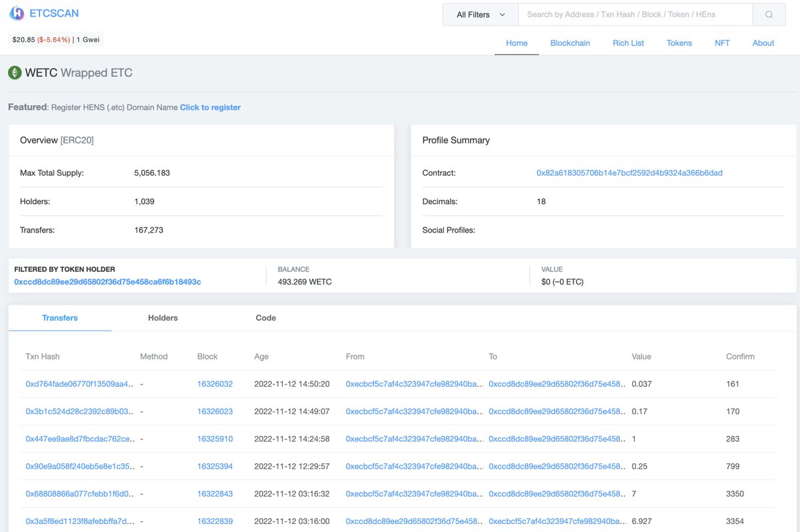Open To address in the 03:16:00 row
This screenshot has width=800, height=532.
(557, 521)
